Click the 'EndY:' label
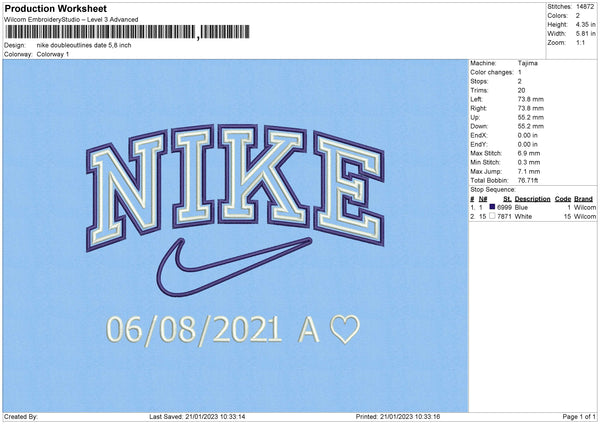This screenshot has width=600, height=424. click(x=479, y=144)
